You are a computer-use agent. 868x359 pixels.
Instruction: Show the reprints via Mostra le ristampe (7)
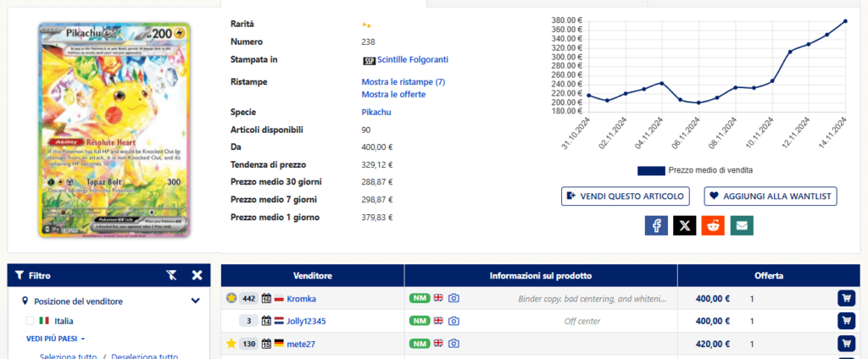[x=403, y=82]
